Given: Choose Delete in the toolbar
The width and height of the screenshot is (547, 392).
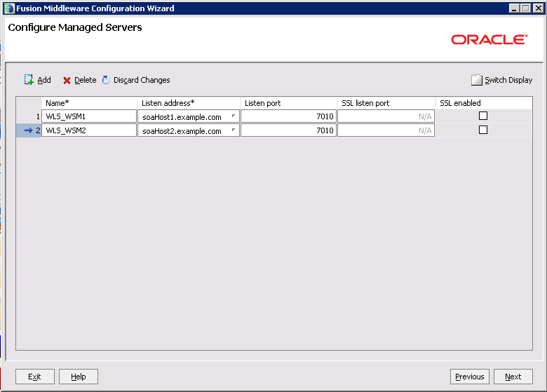Looking at the screenshot, I should click(85, 80).
